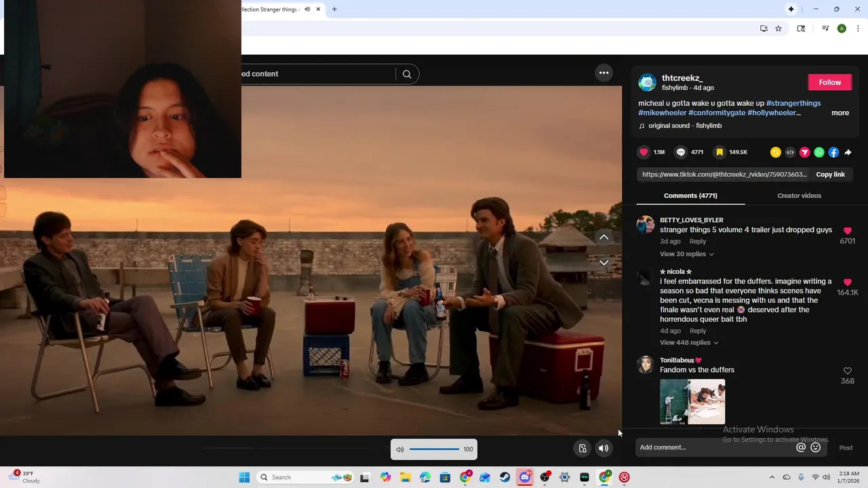The image size is (868, 488).
Task: Like nicola's comment
Action: pyautogui.click(x=847, y=282)
